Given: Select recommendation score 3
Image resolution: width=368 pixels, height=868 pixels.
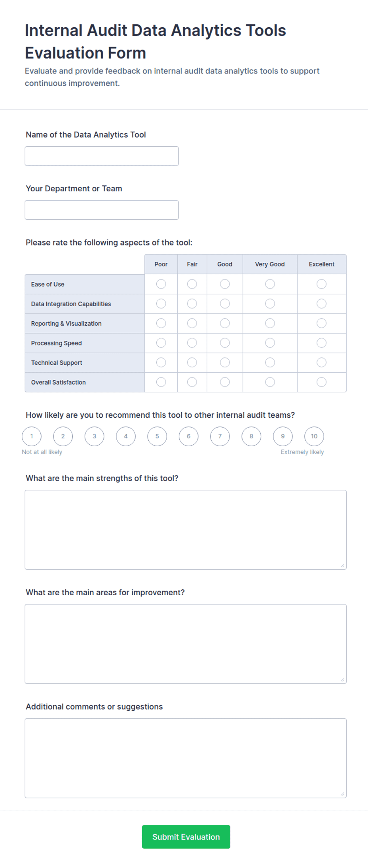Looking at the screenshot, I should (94, 436).
